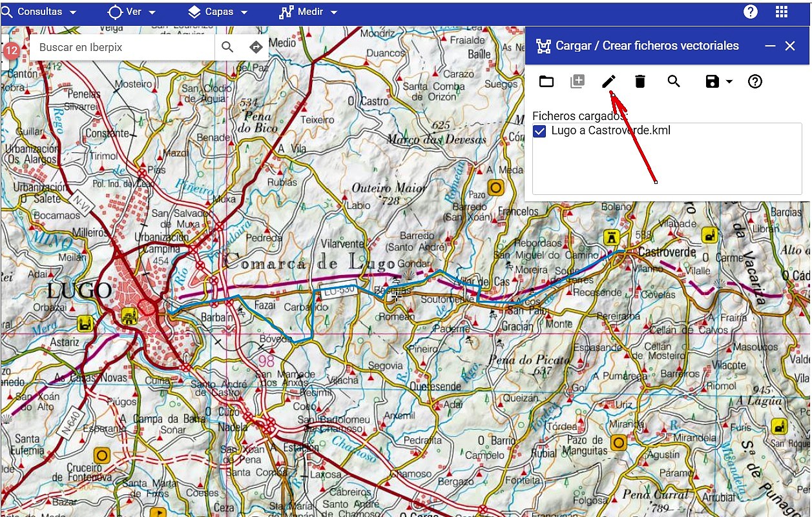Open the Capas layers menu
This screenshot has height=517, width=812.
click(x=218, y=12)
